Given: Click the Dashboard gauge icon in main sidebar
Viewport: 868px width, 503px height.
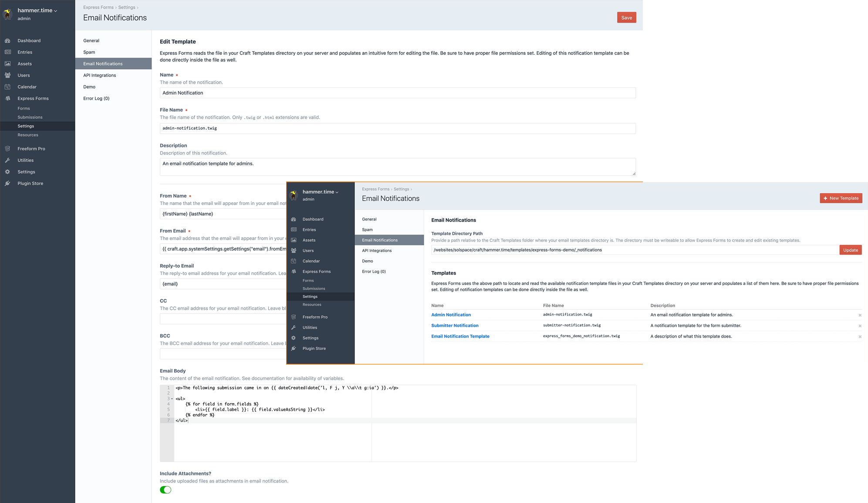Looking at the screenshot, I should point(7,40).
